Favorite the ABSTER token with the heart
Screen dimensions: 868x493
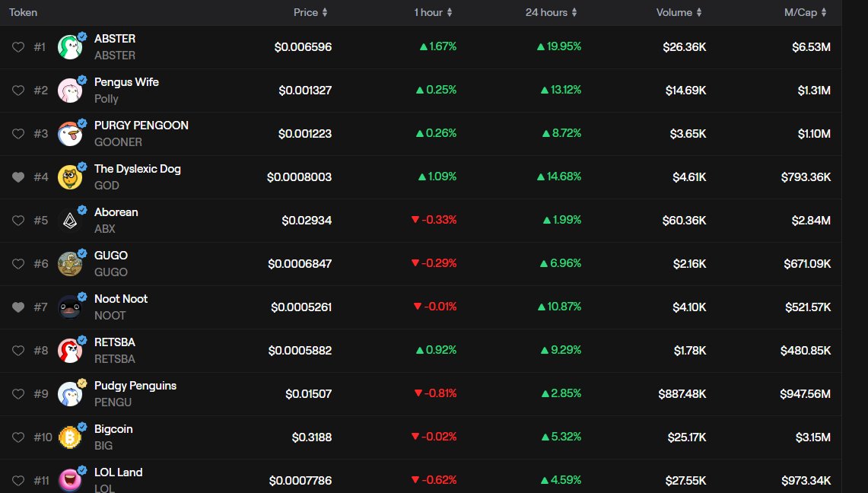[17, 46]
